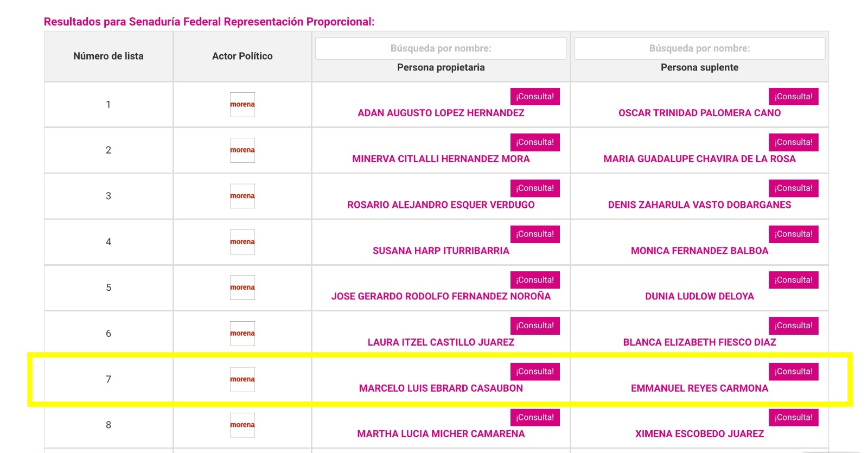This screenshot has width=868, height=453.
Task: Click the morena logo in row 7
Action: (242, 379)
